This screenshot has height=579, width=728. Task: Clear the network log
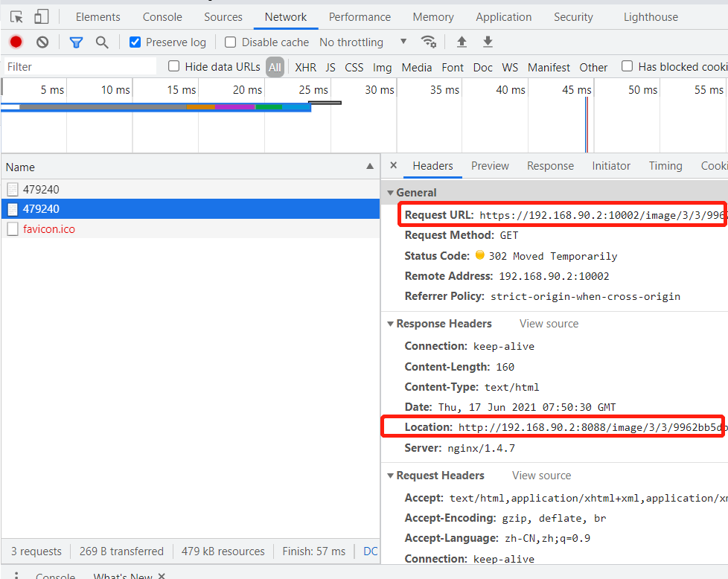42,42
